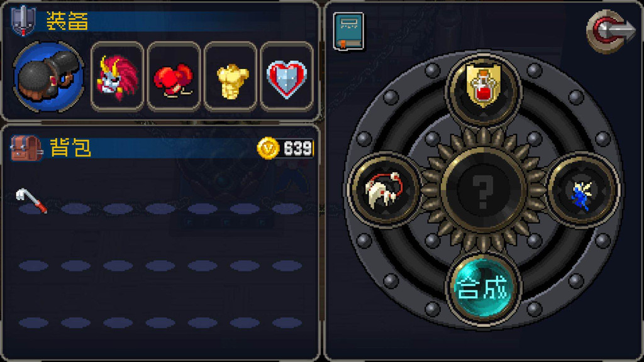Click the center question mark result slot
The height and width of the screenshot is (362, 644).
point(484,189)
